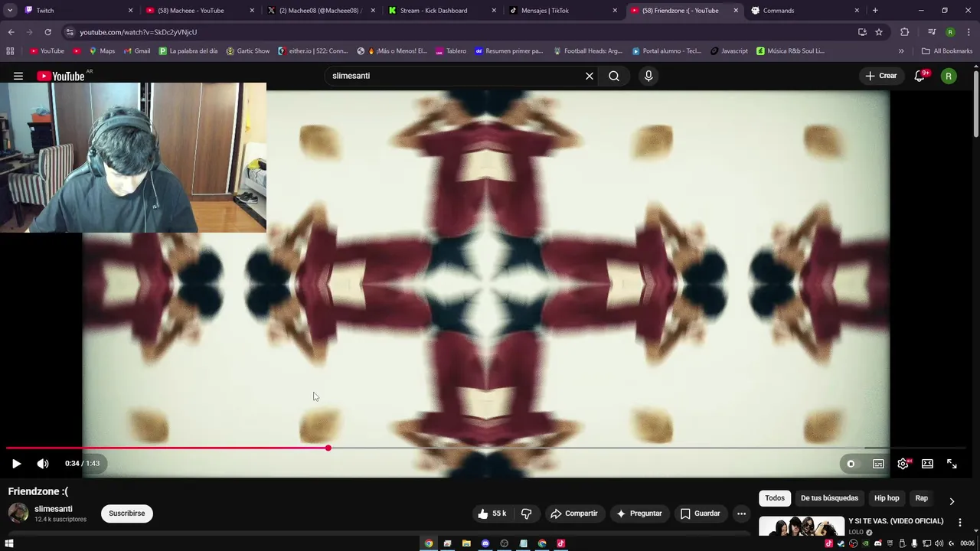Save the video with Guardar
This screenshot has height=551, width=980.
coord(701,514)
